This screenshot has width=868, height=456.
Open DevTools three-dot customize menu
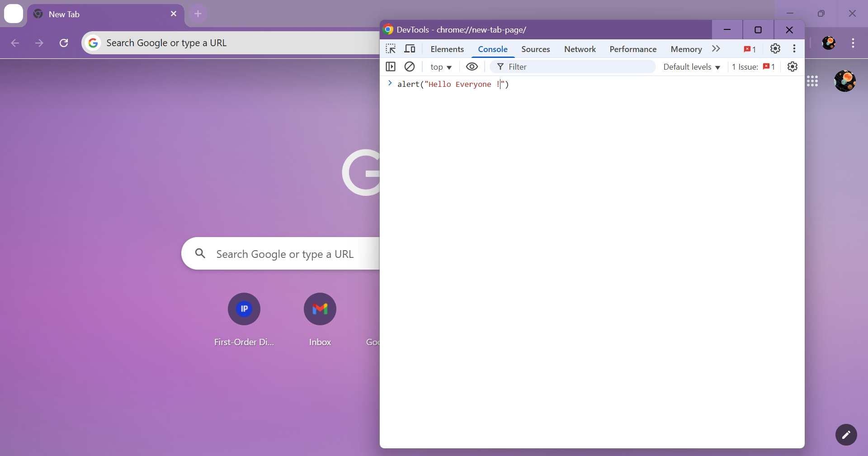(794, 48)
